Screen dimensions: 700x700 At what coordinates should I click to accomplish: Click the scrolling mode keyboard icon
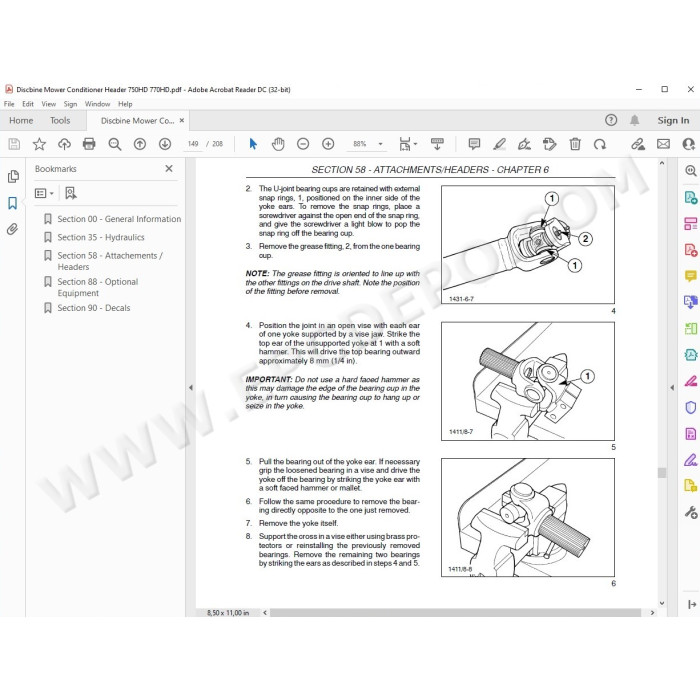point(437,144)
